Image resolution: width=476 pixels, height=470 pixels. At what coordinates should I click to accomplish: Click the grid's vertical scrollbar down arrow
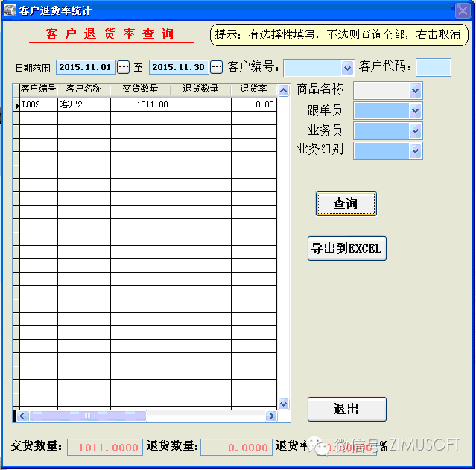tap(283, 404)
